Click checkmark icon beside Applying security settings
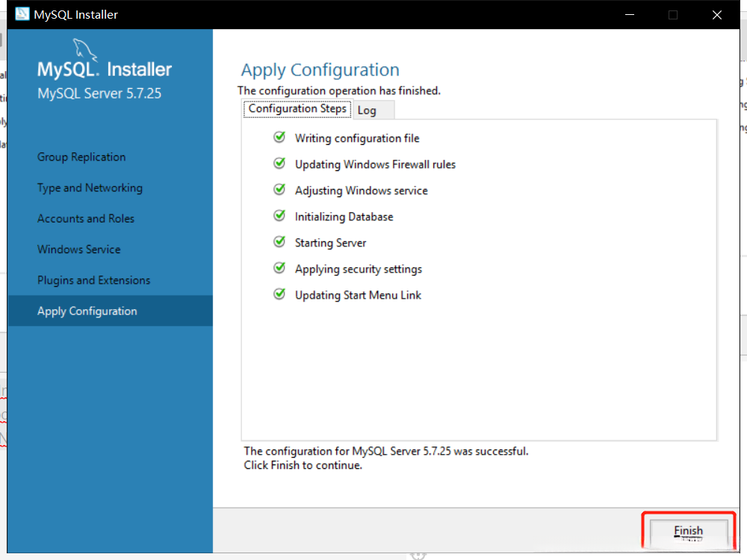Viewport: 747px width, 560px height. click(x=279, y=269)
